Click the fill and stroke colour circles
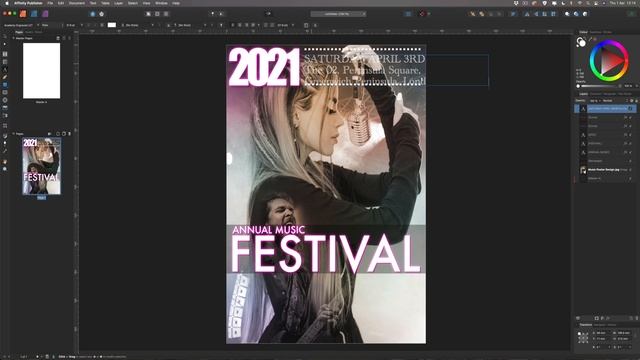 [x=581, y=42]
